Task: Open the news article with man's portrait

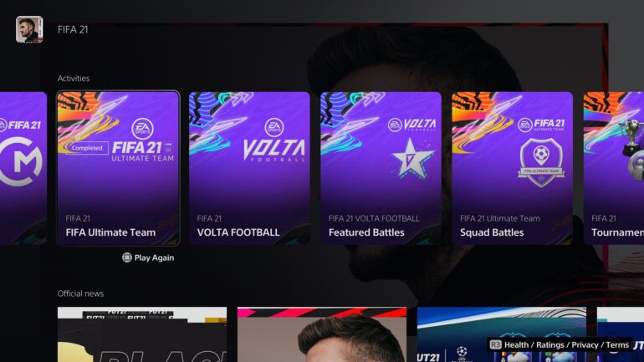Action: point(322,334)
